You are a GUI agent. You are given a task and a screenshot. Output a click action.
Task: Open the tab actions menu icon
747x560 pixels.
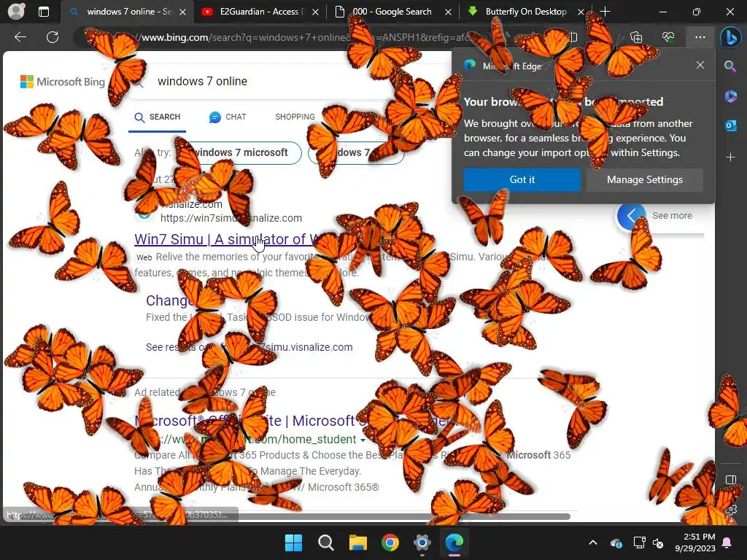pos(43,12)
